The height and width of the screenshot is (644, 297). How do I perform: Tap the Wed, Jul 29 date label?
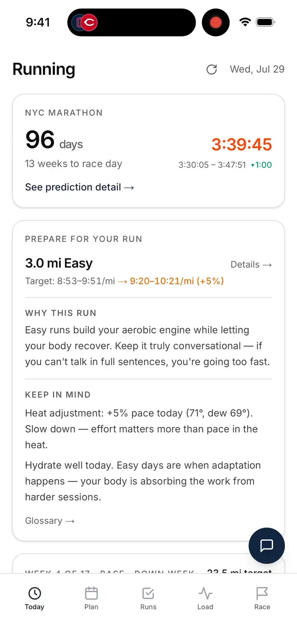pyautogui.click(x=257, y=69)
